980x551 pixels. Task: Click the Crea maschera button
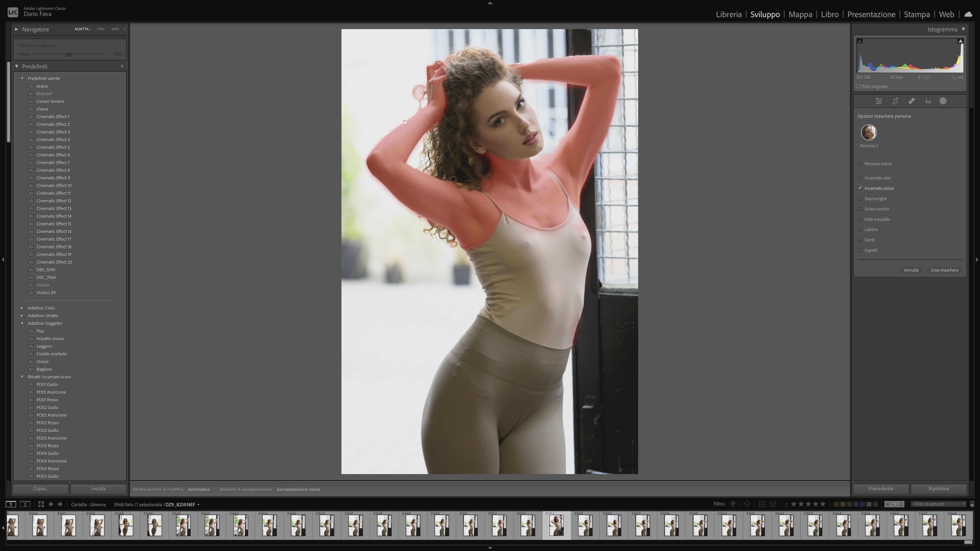tap(944, 270)
